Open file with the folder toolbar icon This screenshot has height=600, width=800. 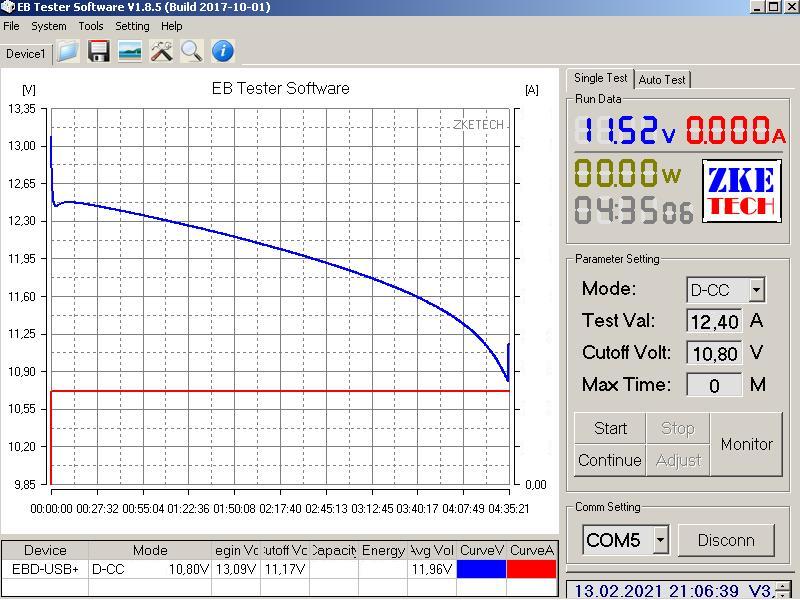point(68,52)
